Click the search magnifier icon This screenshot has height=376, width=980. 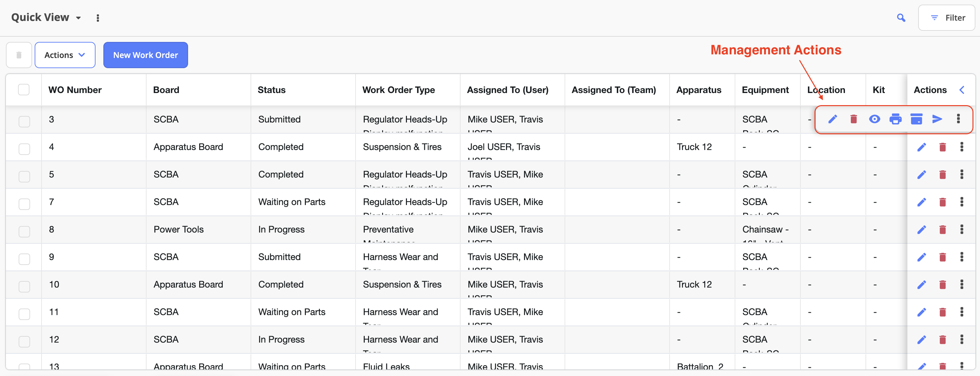(x=901, y=18)
